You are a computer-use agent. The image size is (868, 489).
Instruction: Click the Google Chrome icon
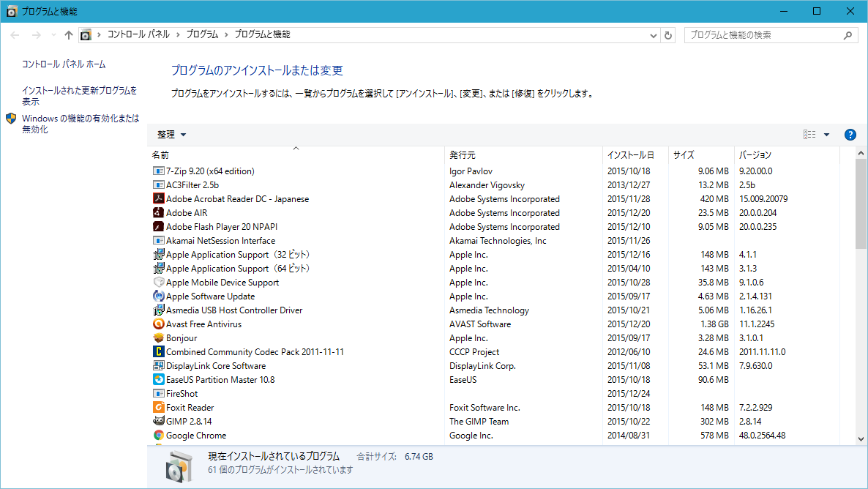pos(159,436)
